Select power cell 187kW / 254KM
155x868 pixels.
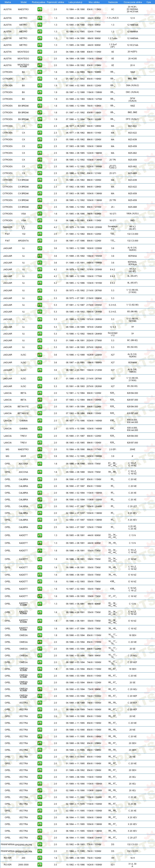[94, 327]
